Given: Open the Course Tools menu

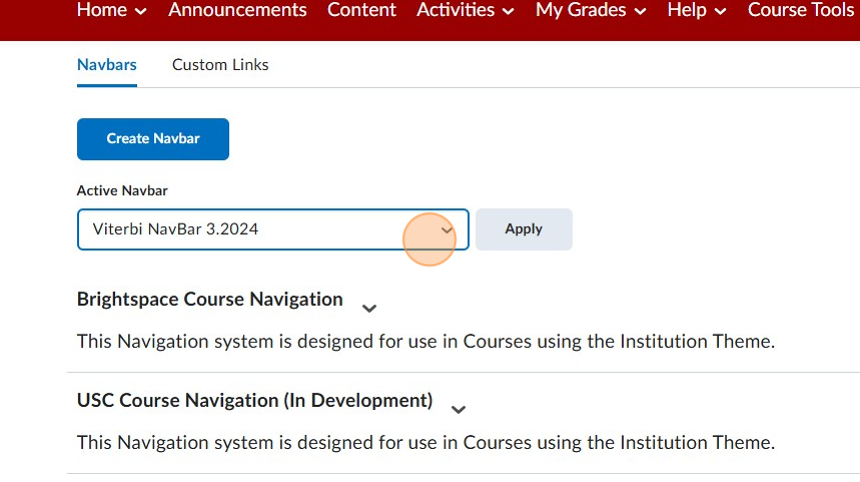Looking at the screenshot, I should click(x=800, y=11).
